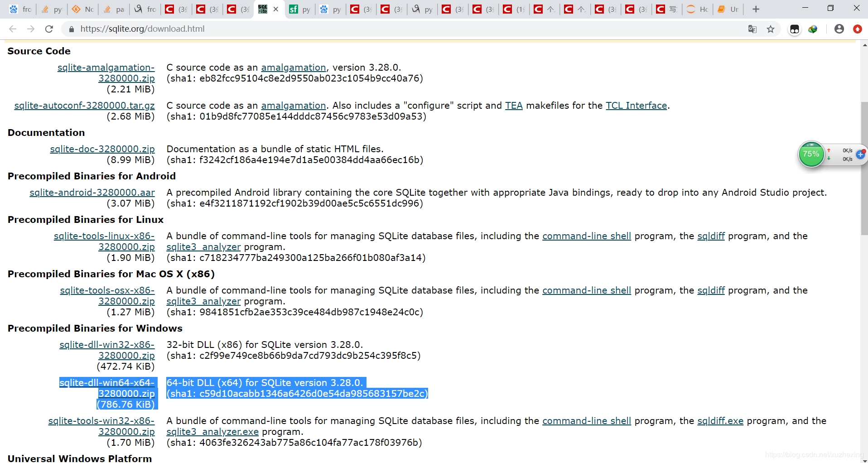Click the address bar URL field
Image resolution: width=868 pixels, height=463 pixels.
coord(408,29)
